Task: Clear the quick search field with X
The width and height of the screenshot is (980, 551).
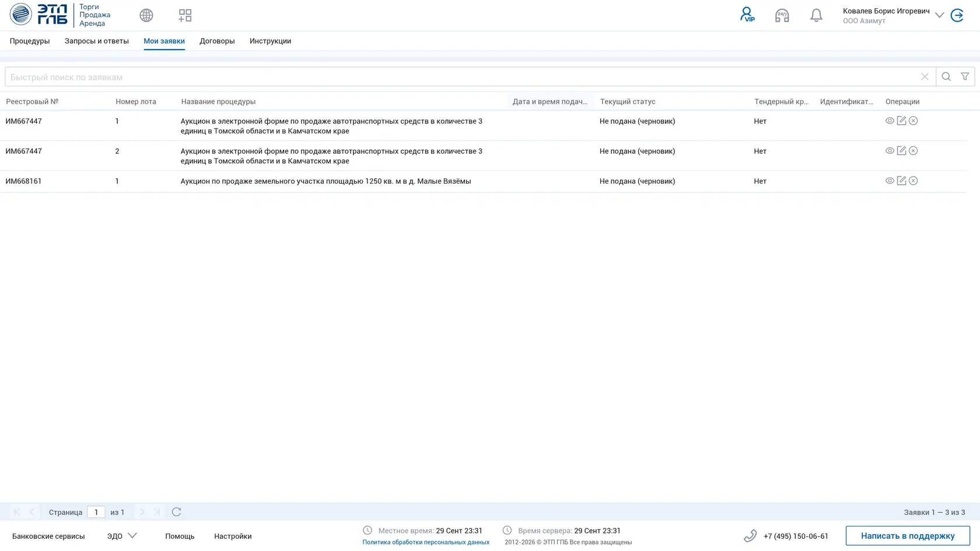Action: [925, 76]
